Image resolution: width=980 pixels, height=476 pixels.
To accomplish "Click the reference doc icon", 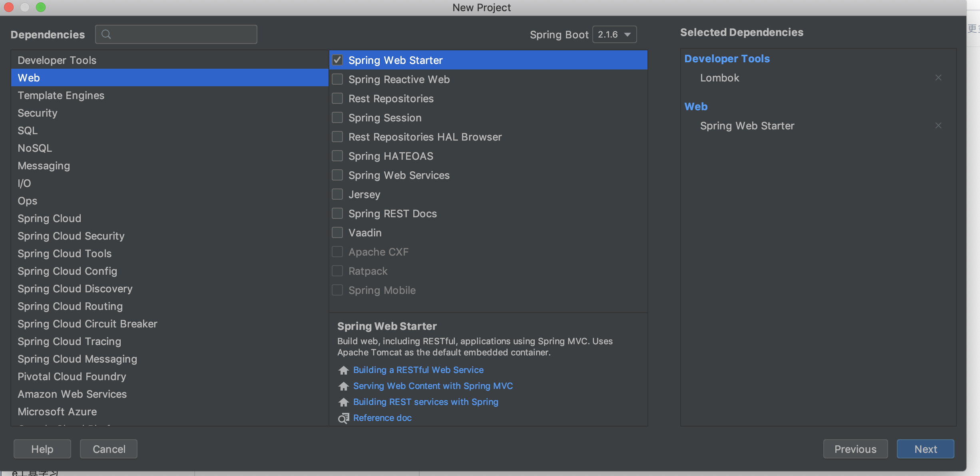I will point(343,418).
